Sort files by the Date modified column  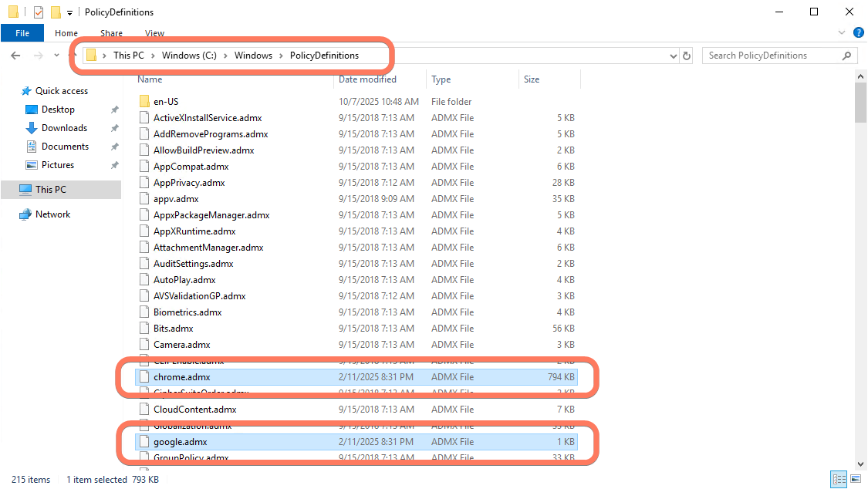(x=367, y=79)
